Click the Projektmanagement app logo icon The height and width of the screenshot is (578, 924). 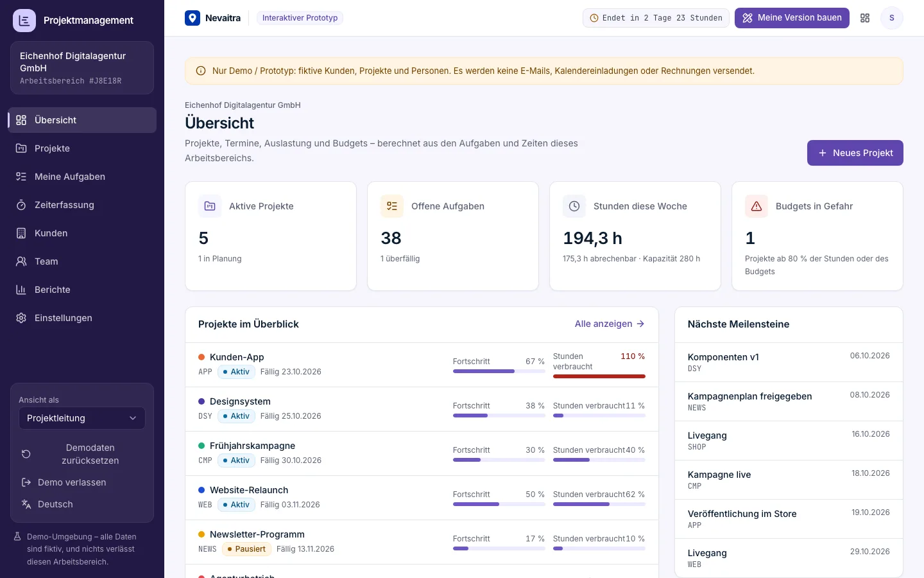tap(24, 21)
